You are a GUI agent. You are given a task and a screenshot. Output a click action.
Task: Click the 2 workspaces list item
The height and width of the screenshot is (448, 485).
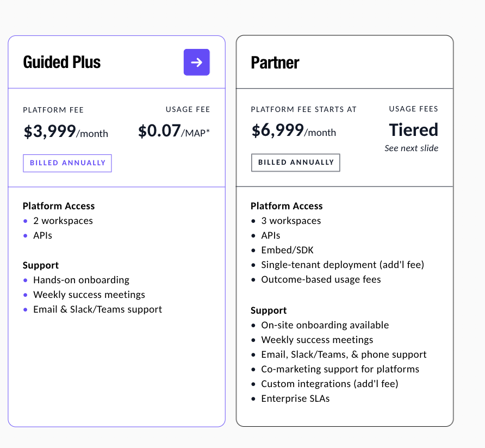pos(63,221)
